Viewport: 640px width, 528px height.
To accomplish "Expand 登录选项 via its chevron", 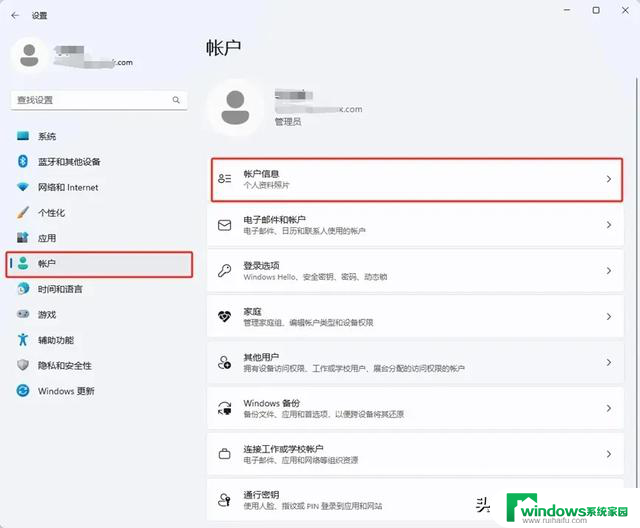I will (609, 271).
